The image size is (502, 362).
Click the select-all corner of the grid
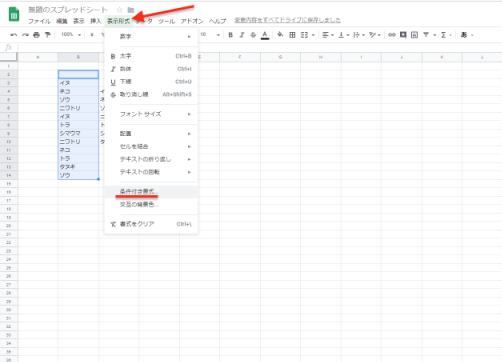point(8,57)
